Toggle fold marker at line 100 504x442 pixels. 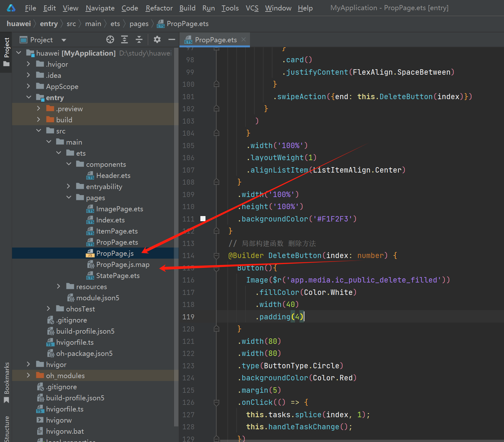point(217,84)
